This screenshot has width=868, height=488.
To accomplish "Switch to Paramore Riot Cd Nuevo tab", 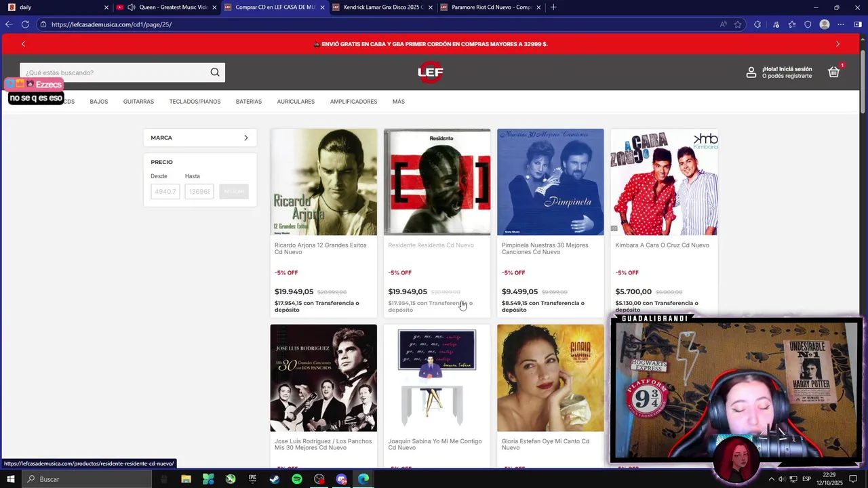I will point(492,7).
